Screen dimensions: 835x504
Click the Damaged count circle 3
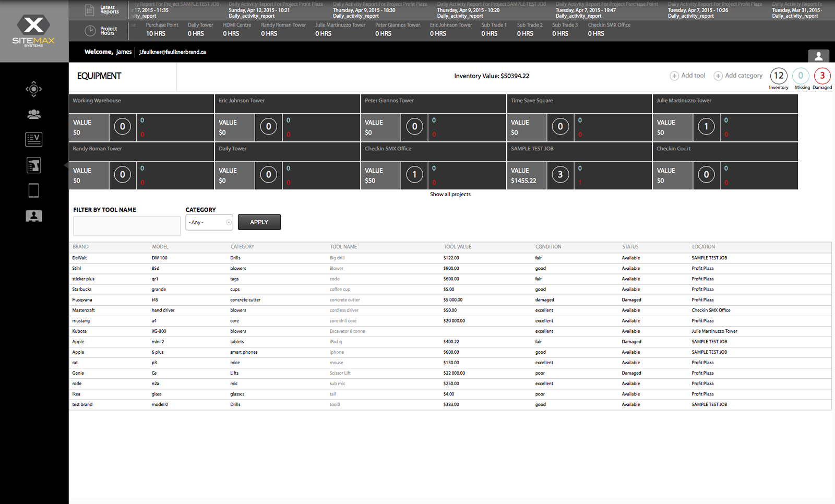coord(822,76)
